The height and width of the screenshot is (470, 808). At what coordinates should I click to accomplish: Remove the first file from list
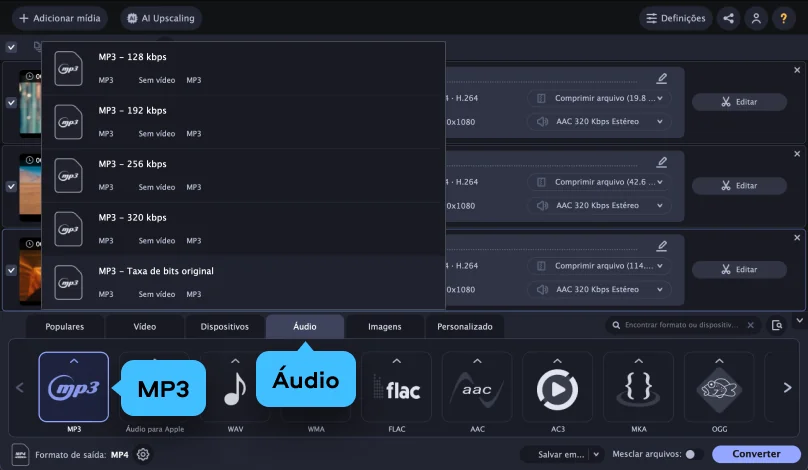(797, 70)
